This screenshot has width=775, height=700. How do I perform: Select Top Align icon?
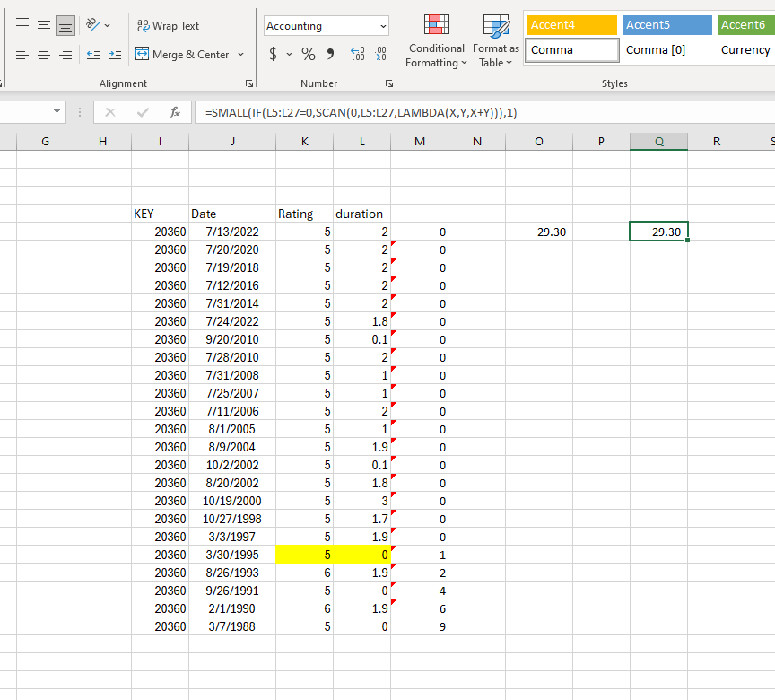pos(22,25)
